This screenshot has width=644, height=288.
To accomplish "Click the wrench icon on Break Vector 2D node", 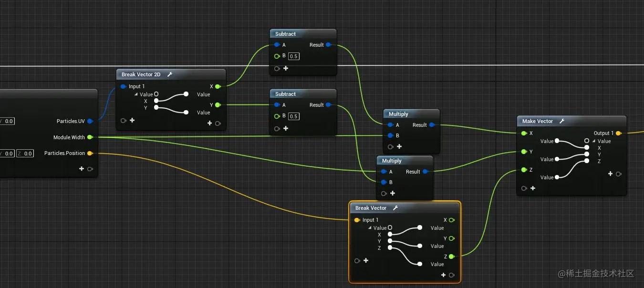I will coord(170,74).
